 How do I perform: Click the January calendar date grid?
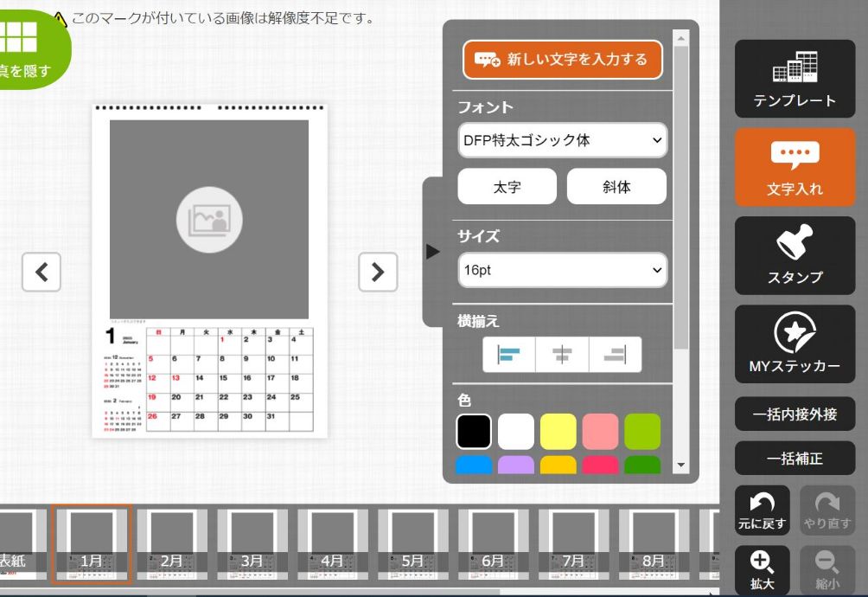coord(230,379)
